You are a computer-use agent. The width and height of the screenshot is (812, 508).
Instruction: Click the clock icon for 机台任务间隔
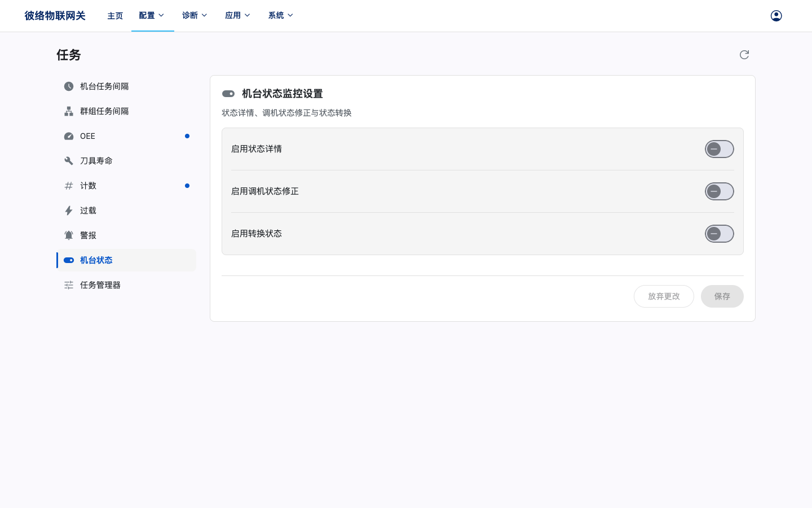point(69,86)
